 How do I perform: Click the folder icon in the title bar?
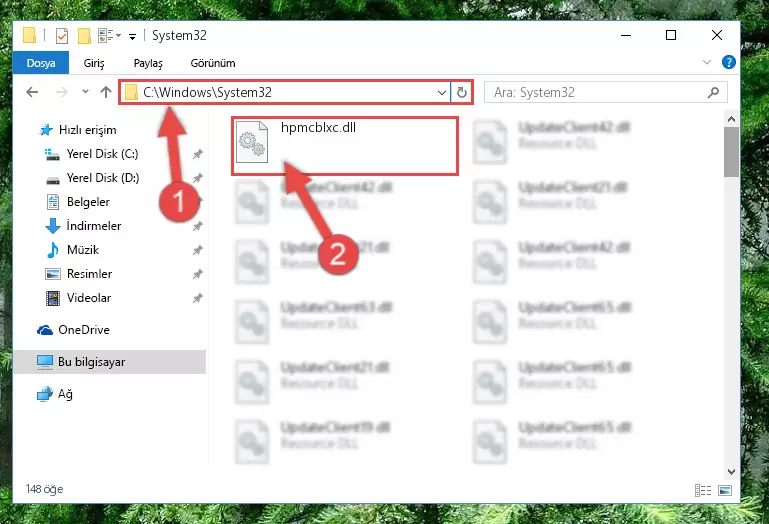click(29, 35)
